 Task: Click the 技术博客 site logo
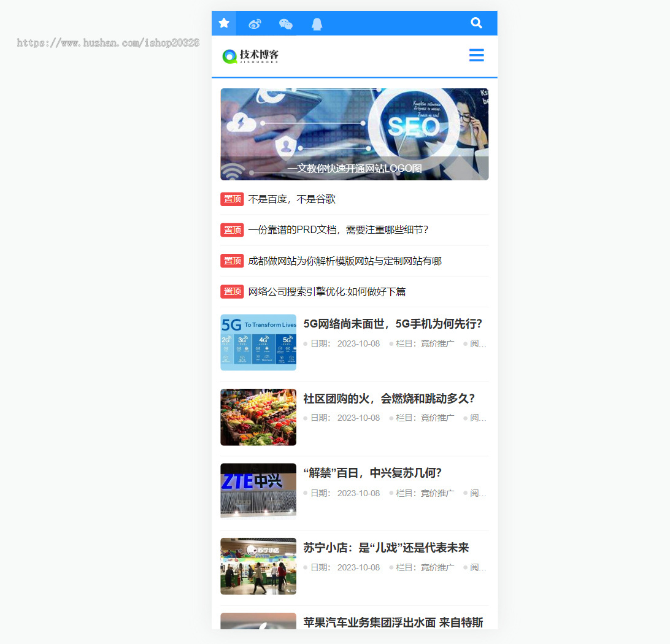250,56
